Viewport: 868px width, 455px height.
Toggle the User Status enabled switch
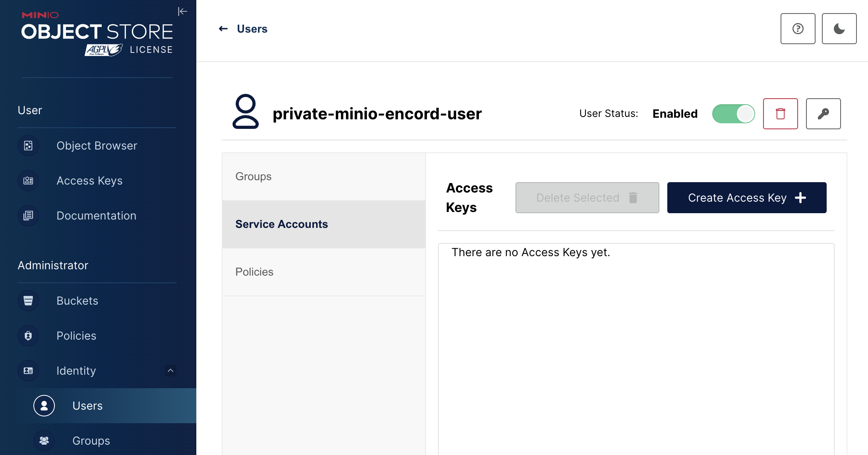[734, 114]
